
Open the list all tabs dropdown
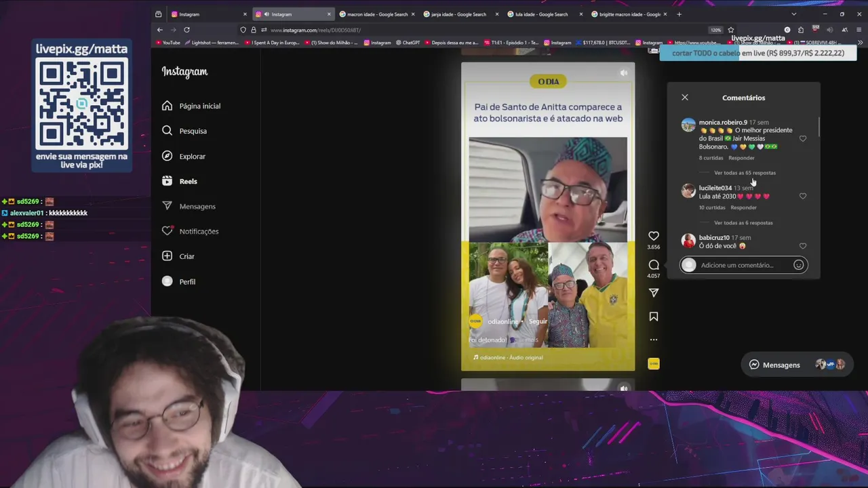794,14
